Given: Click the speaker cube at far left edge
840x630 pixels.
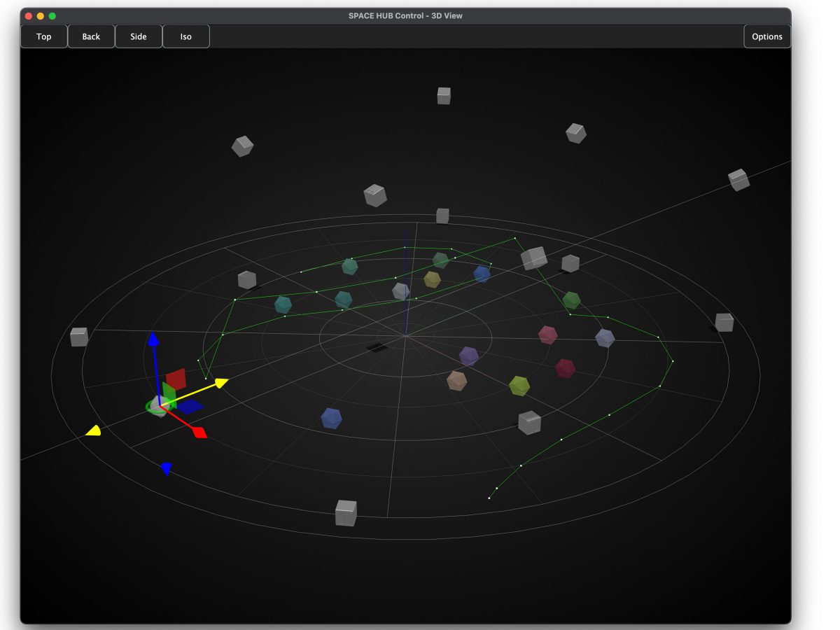Looking at the screenshot, I should pos(79,337).
